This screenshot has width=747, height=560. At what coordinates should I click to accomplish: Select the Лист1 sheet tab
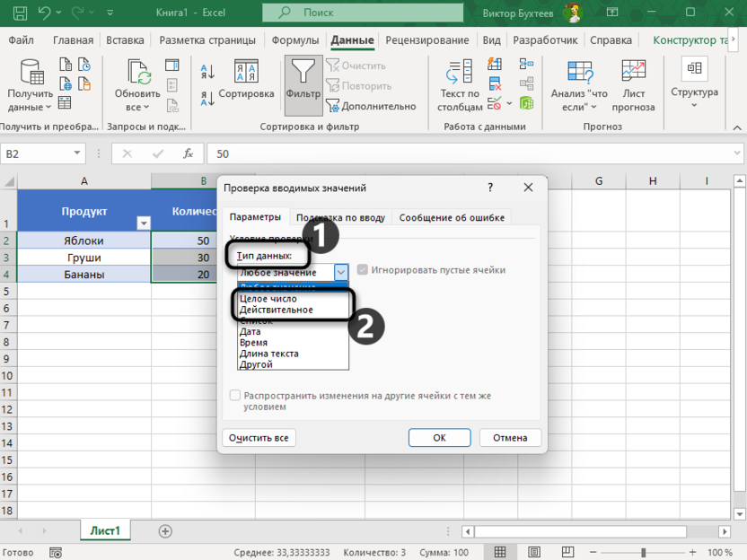click(105, 530)
